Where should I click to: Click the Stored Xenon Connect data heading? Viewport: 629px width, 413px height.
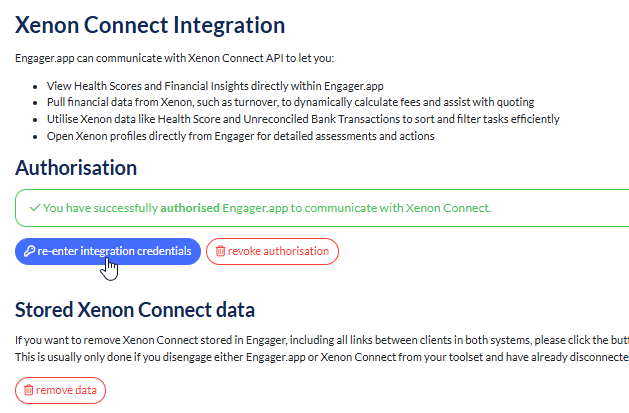135,308
